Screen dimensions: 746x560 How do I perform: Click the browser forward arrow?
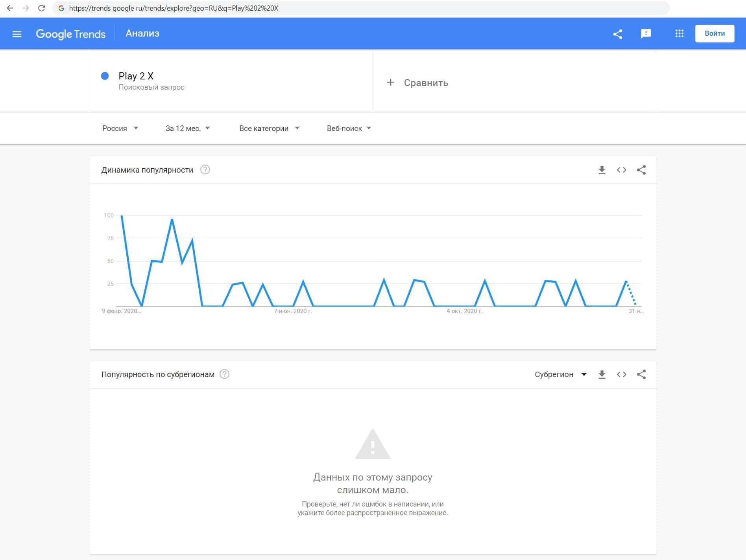pos(26,8)
